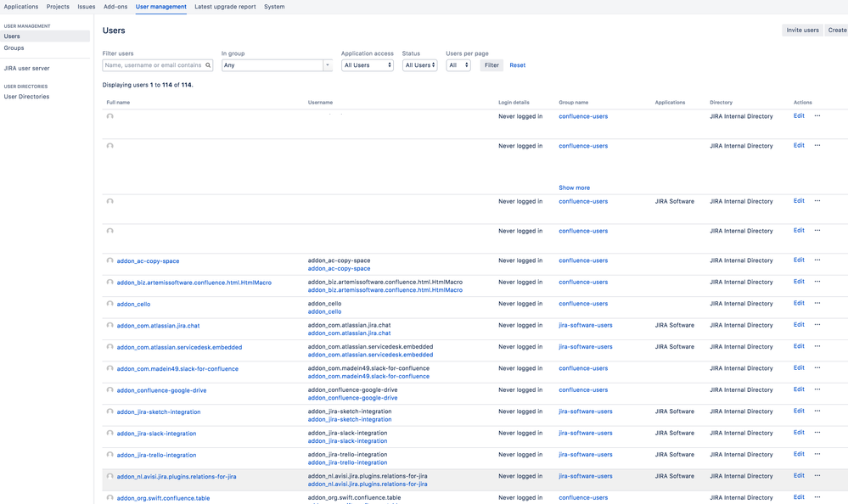The width and height of the screenshot is (848, 504).
Task: Open the ellipsis actions for addon_confluence-google-drive
Action: point(817,389)
